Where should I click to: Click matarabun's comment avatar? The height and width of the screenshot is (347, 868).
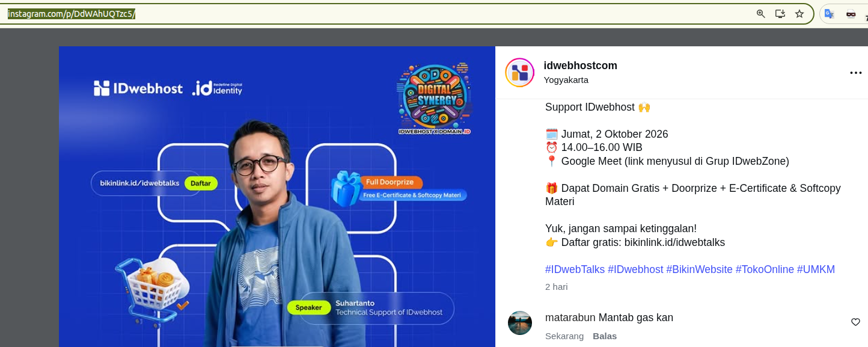point(520,323)
